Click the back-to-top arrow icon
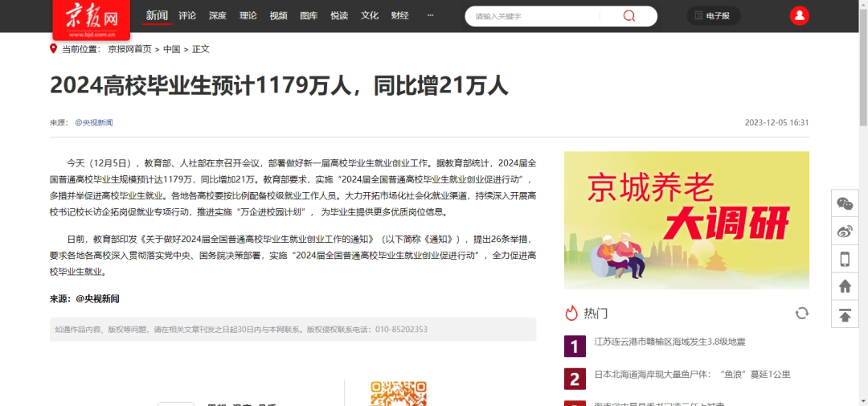Viewport: 868px width, 406px height. tap(845, 314)
